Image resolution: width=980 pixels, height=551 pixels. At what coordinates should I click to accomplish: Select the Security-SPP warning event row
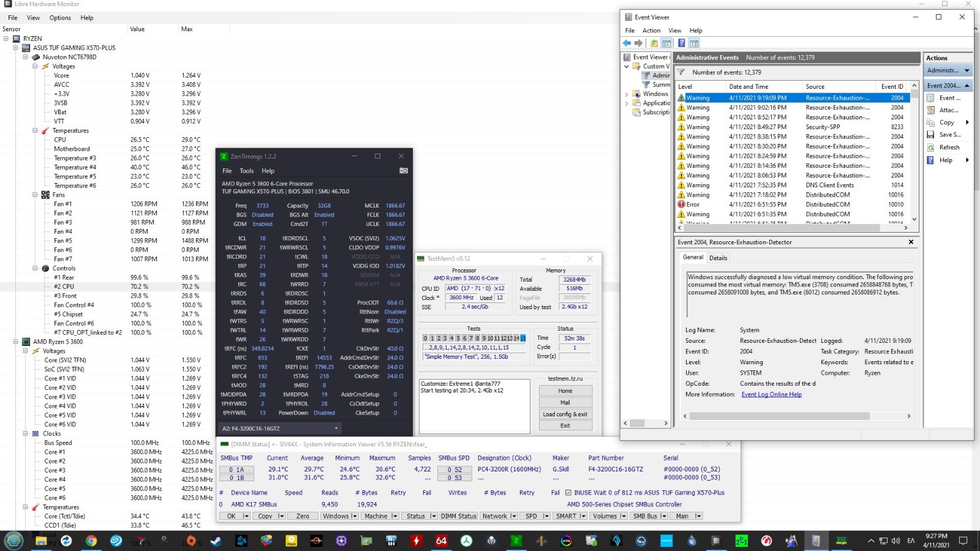(791, 127)
